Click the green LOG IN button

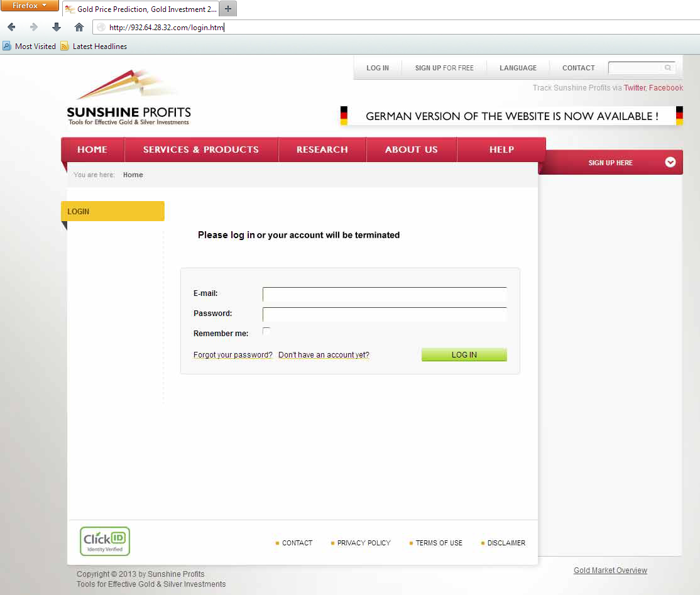(x=464, y=354)
